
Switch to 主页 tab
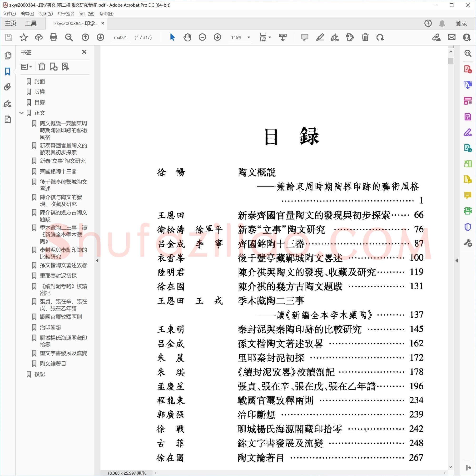[x=11, y=23]
